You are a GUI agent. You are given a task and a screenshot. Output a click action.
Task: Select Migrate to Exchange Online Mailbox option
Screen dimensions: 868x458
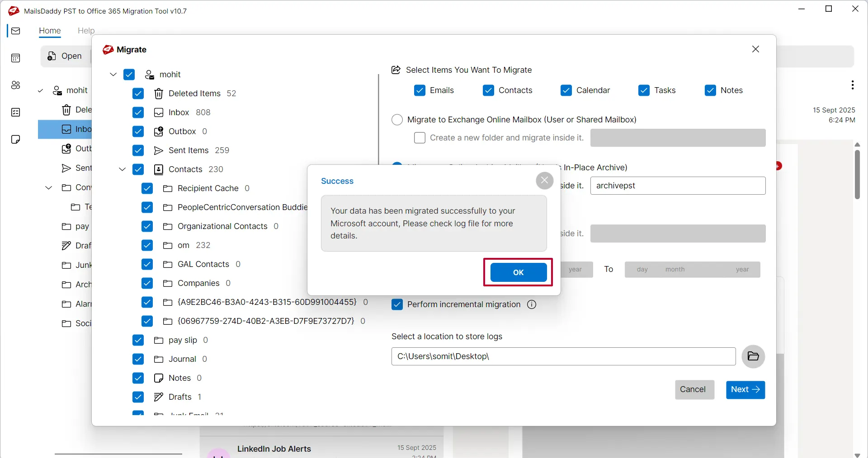pos(397,120)
